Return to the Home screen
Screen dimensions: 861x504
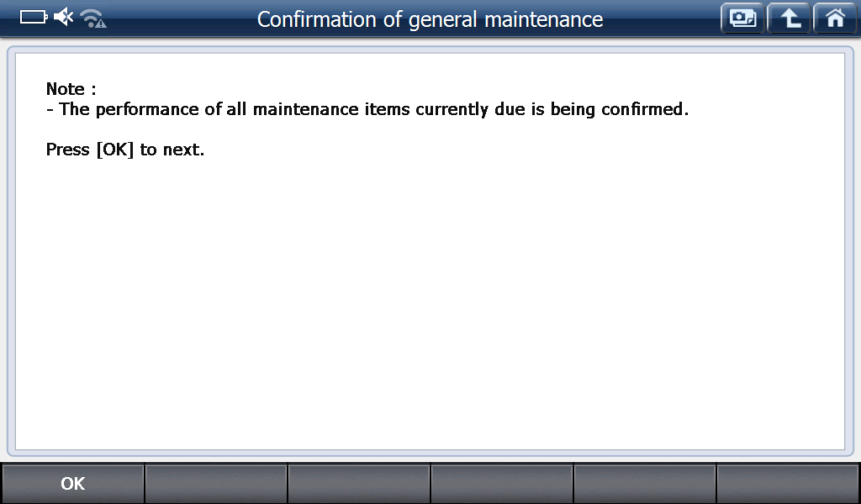pos(834,18)
